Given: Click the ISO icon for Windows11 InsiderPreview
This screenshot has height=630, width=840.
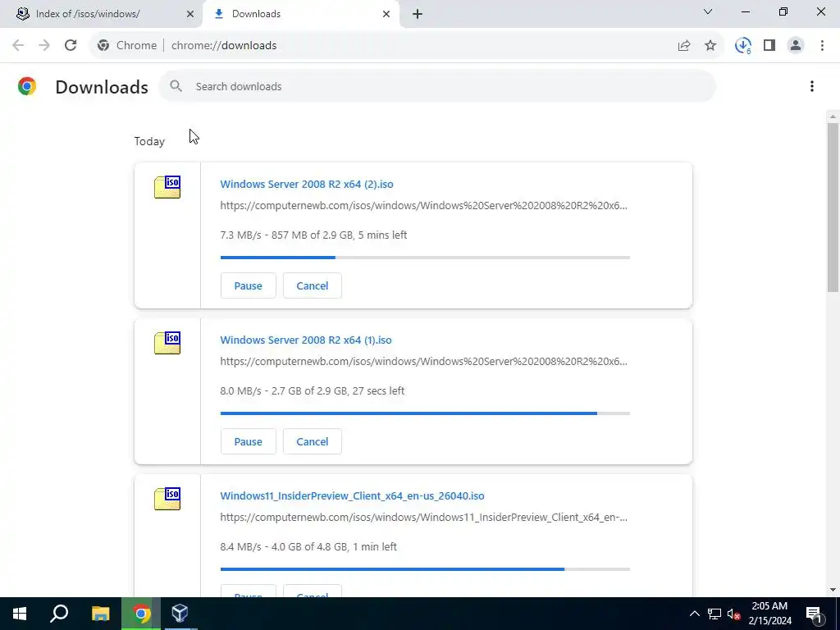Looking at the screenshot, I should (x=167, y=499).
